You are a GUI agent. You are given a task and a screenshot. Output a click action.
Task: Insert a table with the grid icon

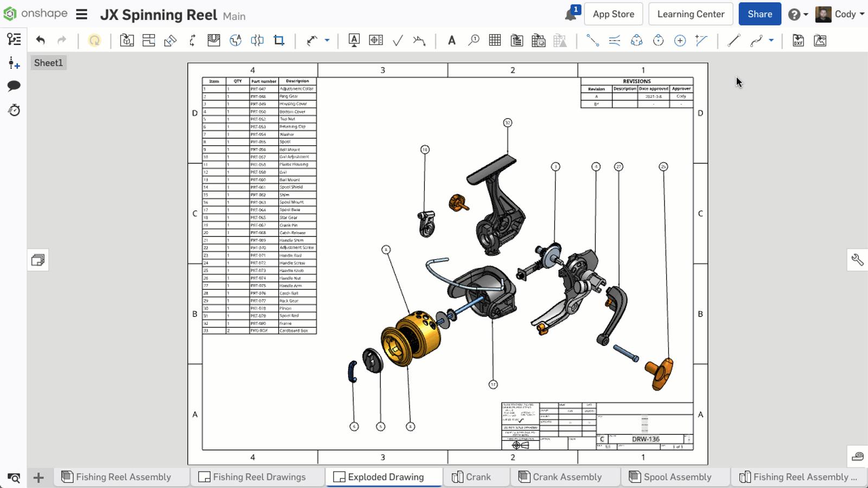coord(495,40)
